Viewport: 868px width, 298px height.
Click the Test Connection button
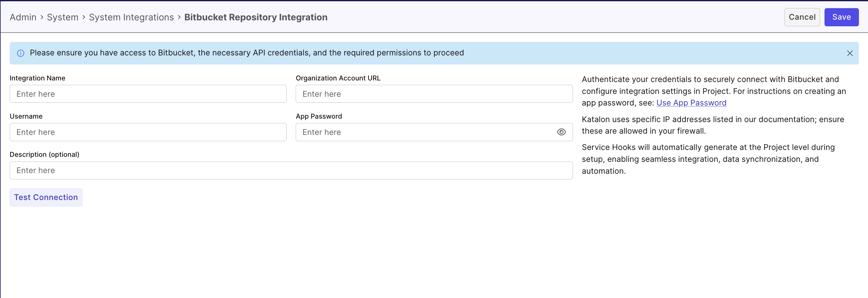click(x=46, y=197)
